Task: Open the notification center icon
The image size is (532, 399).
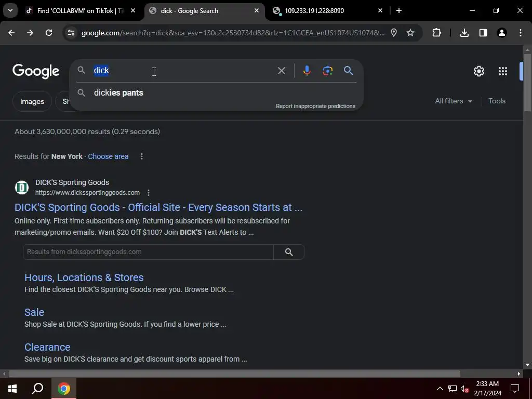Action: pos(515,389)
